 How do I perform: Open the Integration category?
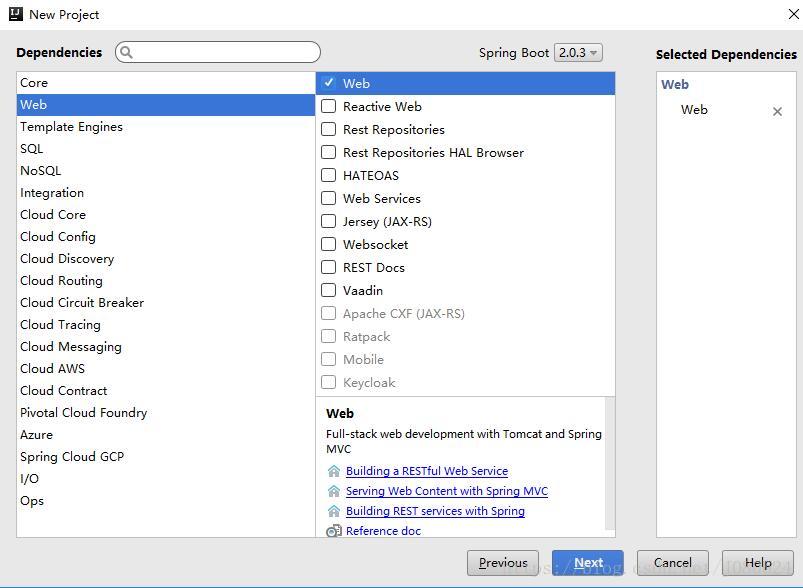click(x=165, y=193)
